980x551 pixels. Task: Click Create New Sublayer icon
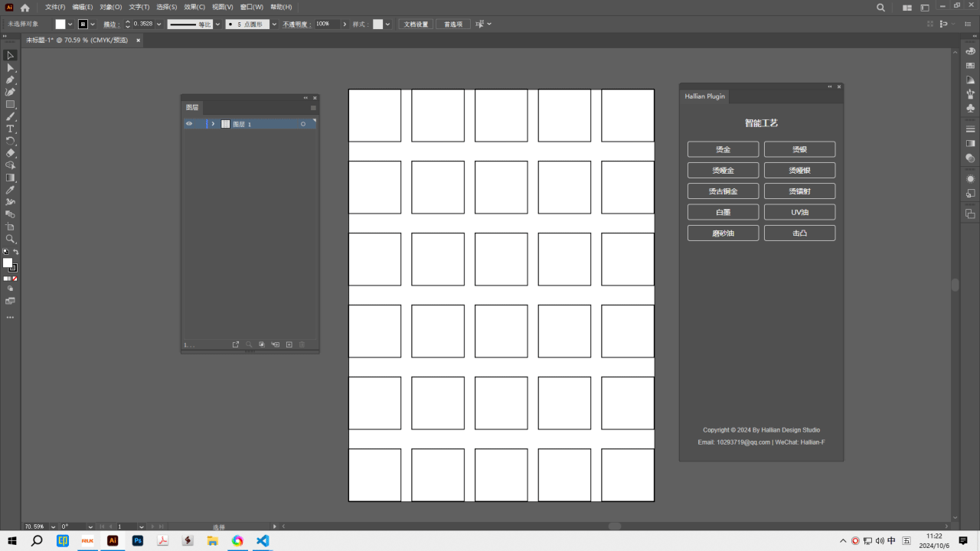point(276,345)
